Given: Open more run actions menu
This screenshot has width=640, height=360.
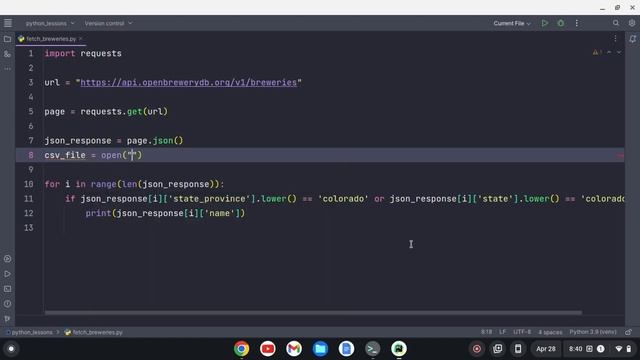Looking at the screenshot, I should tap(576, 23).
